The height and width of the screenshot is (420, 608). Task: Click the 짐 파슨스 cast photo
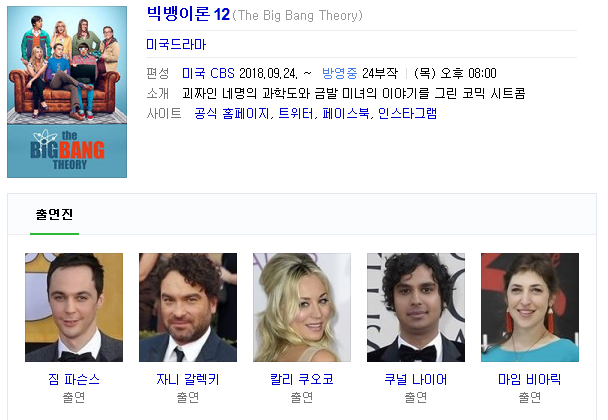point(74,308)
